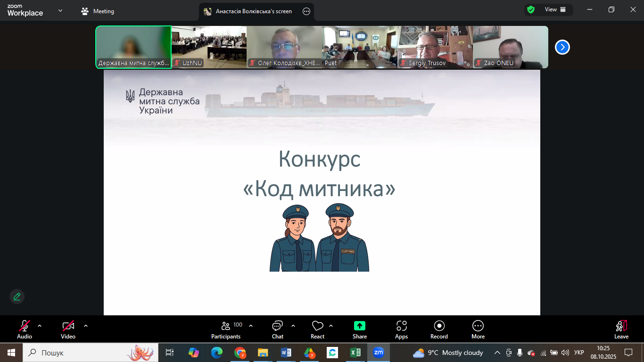
Task: Open Excel from the Windows taskbar
Action: 355,353
